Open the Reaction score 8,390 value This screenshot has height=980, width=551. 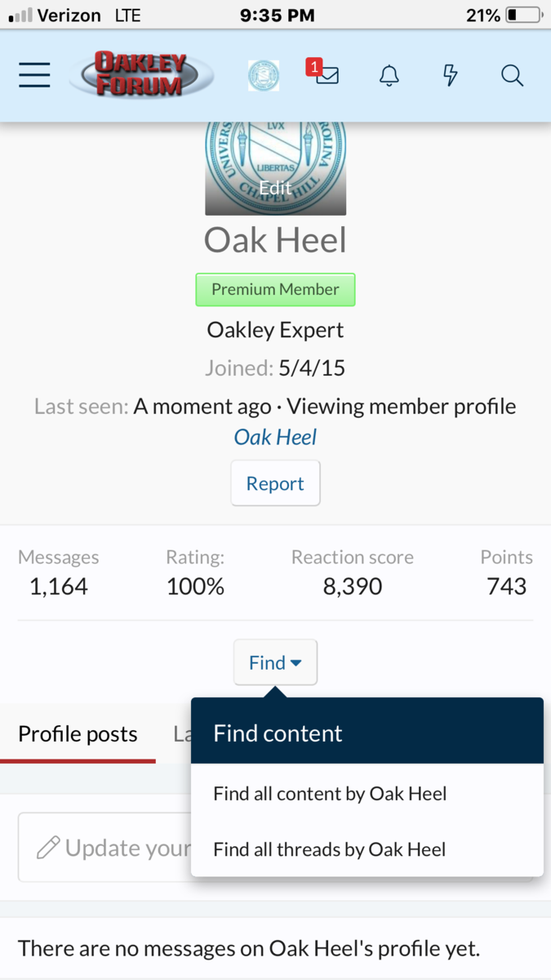tap(352, 586)
